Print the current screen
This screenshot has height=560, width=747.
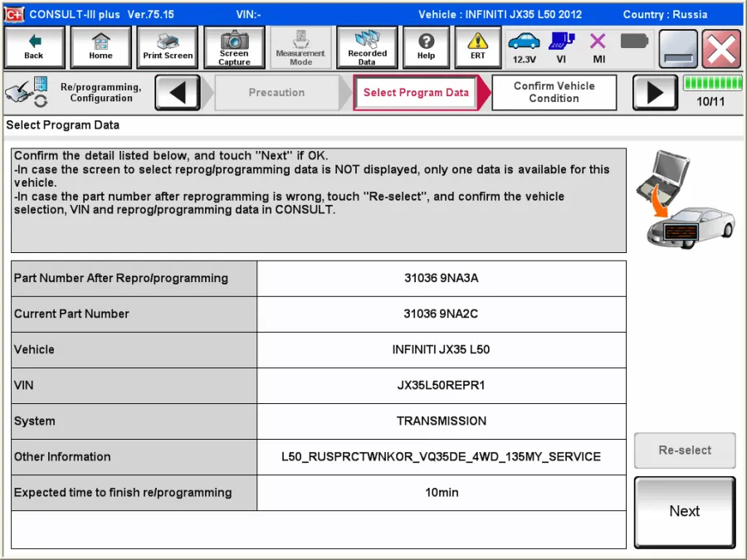(168, 47)
